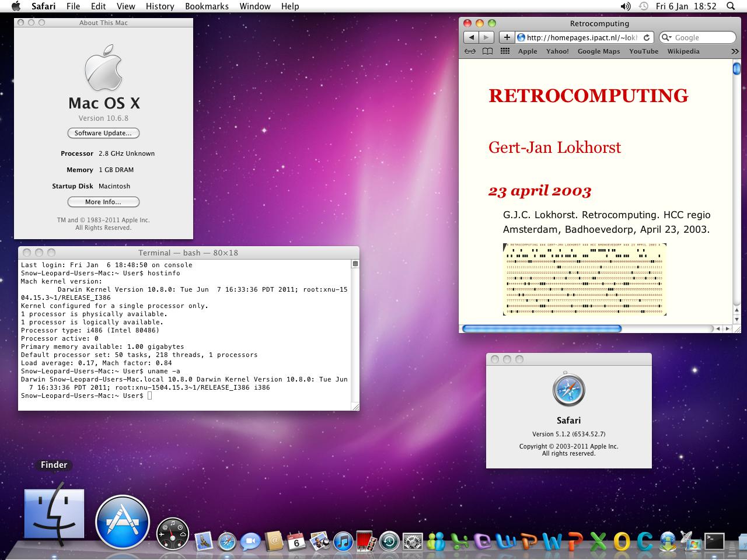Click the add bookmark plus button
The image size is (747, 560).
click(x=507, y=37)
